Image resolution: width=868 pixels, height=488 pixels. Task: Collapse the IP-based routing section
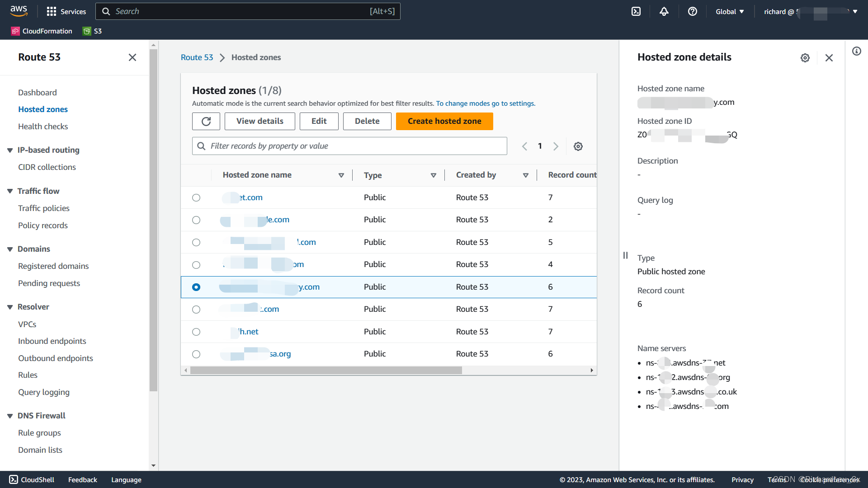pyautogui.click(x=10, y=150)
